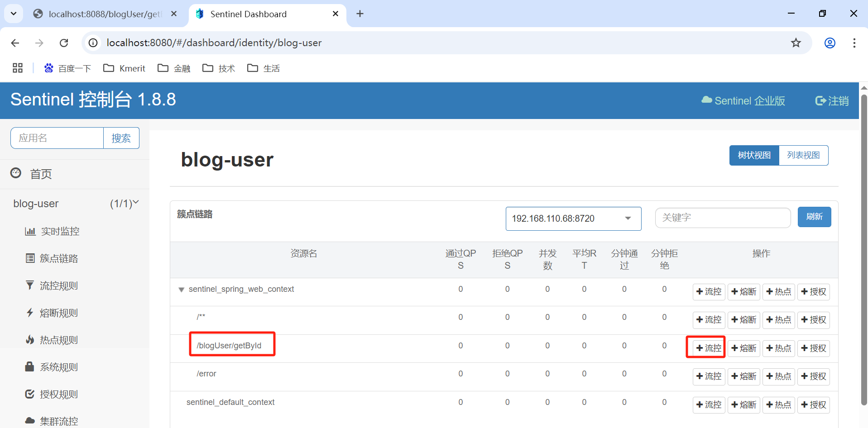Open 簇点链路 in the sidebar

52,259
